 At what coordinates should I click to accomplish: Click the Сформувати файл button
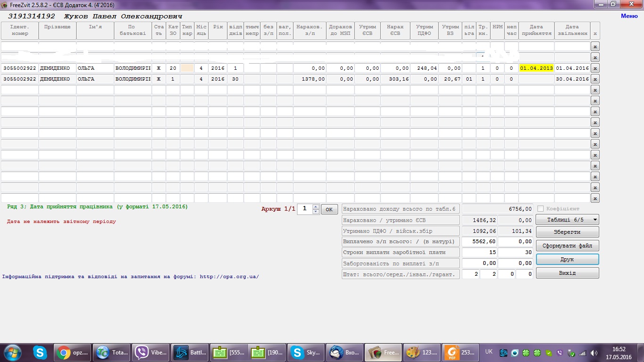point(567,246)
